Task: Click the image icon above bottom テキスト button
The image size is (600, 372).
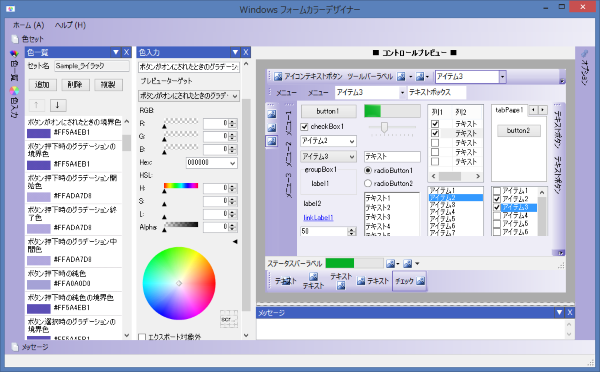Action: click(313, 277)
